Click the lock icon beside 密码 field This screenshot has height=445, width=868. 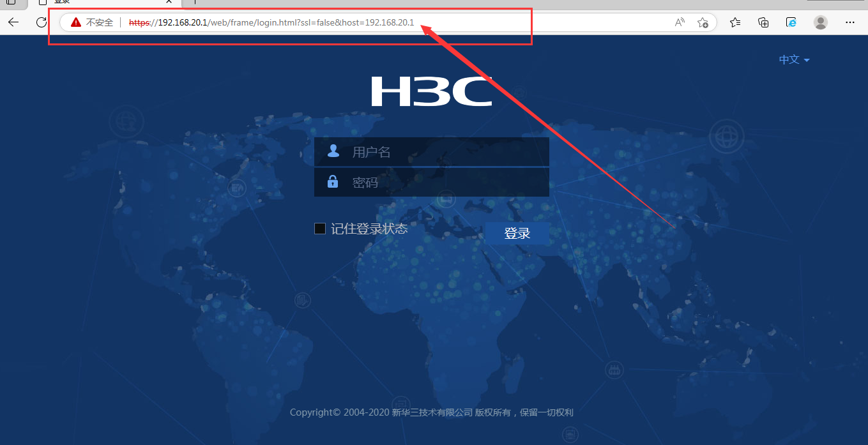[333, 181]
